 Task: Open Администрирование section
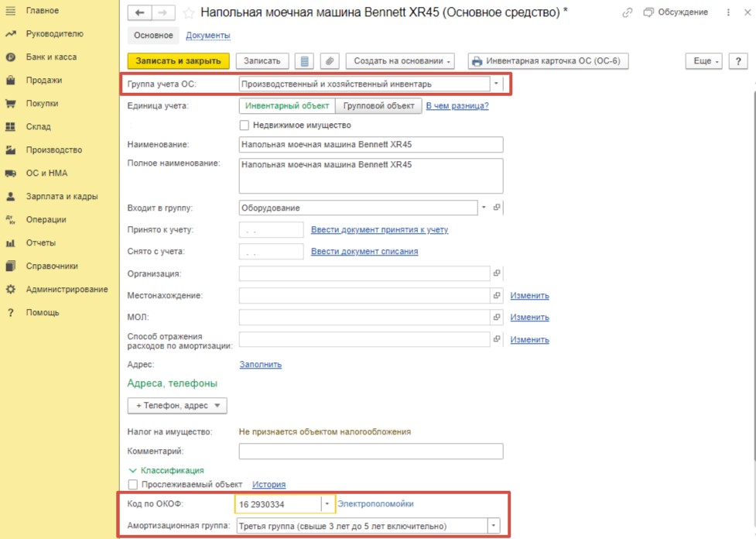pyautogui.click(x=67, y=289)
